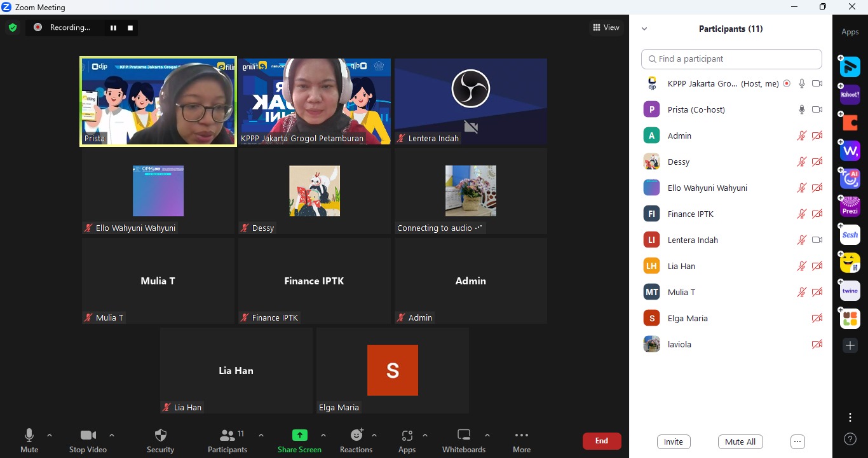This screenshot has height=458, width=868.
Task: Collapse the Participants panel chevron
Action: pos(644,29)
